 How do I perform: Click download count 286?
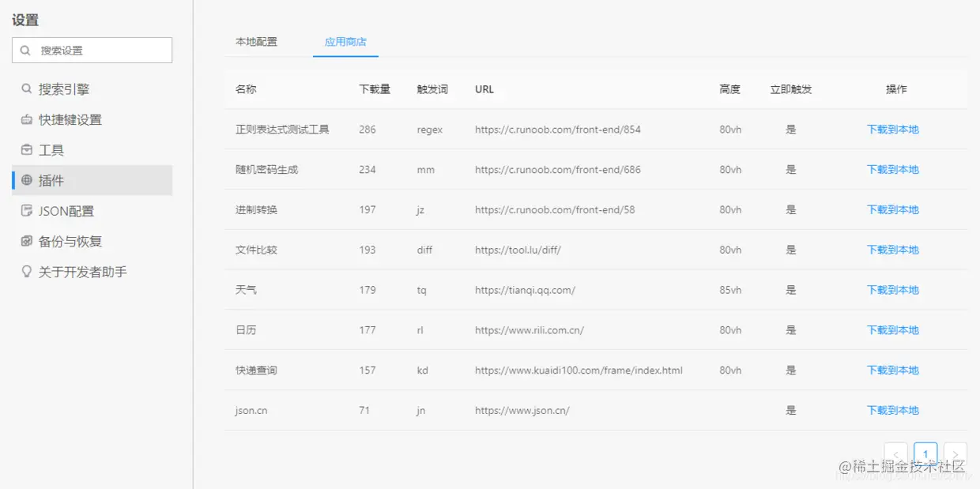point(367,130)
